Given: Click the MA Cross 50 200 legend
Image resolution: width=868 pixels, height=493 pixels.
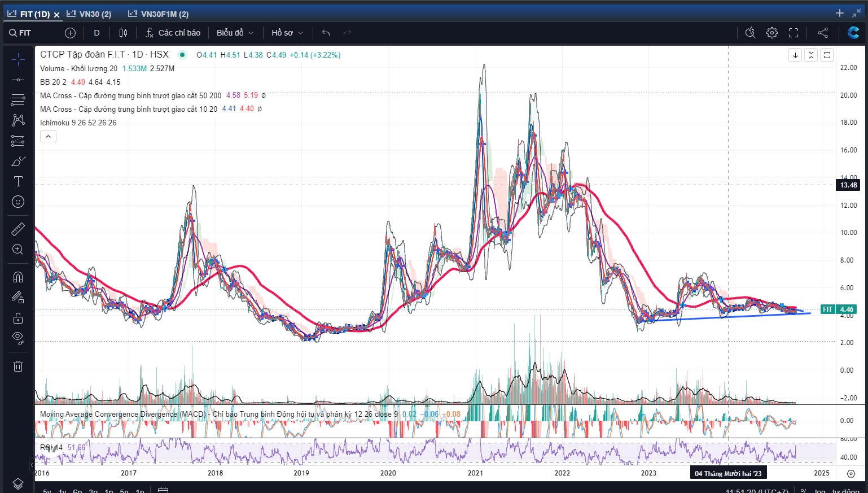Looking at the screenshot, I should 130,95.
